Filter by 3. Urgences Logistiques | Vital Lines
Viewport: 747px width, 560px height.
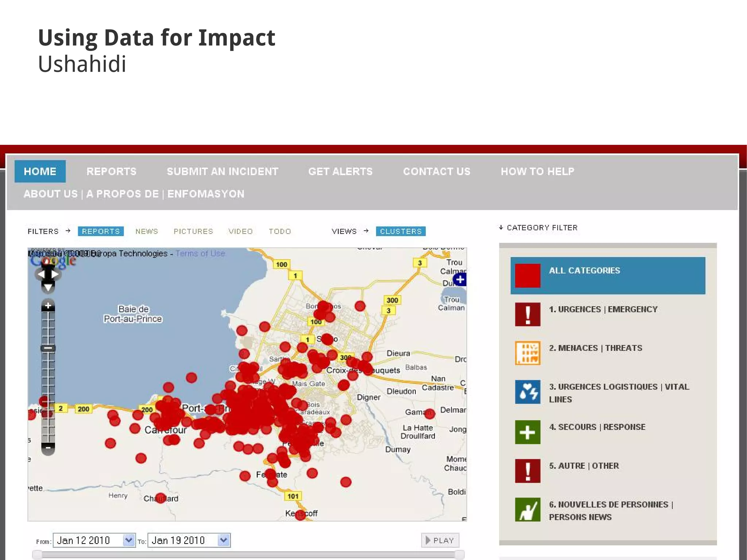click(619, 393)
